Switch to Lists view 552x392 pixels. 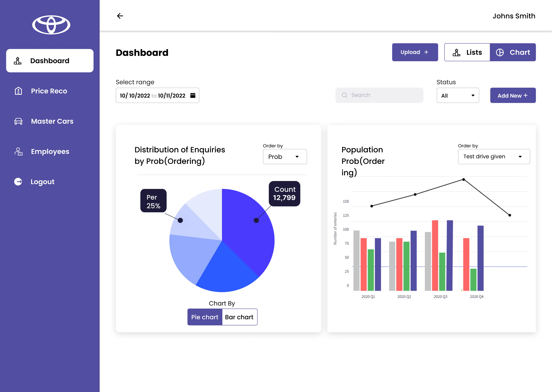pos(467,52)
